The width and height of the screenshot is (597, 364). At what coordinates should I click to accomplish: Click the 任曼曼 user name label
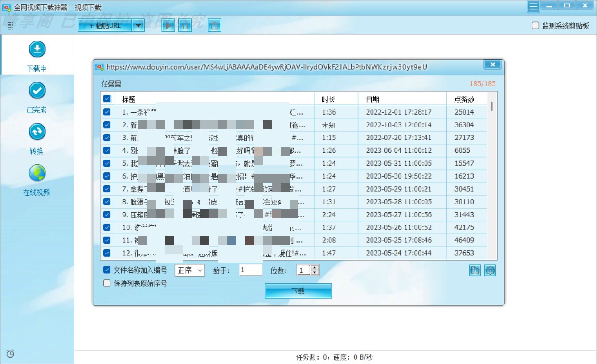coord(111,84)
